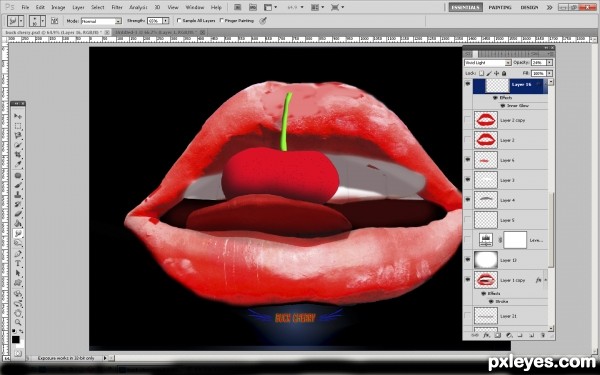Image resolution: width=600 pixels, height=375 pixels.
Task: Select the 3D Rotate tool
Action: point(18,294)
